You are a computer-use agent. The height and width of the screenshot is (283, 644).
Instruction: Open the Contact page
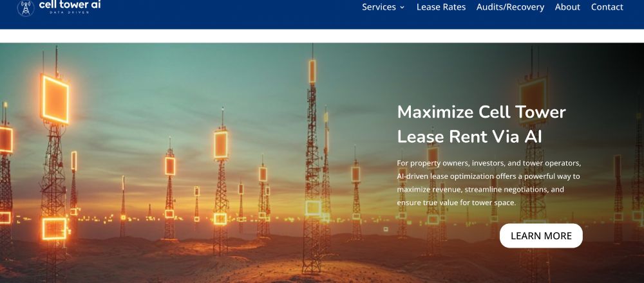(607, 7)
